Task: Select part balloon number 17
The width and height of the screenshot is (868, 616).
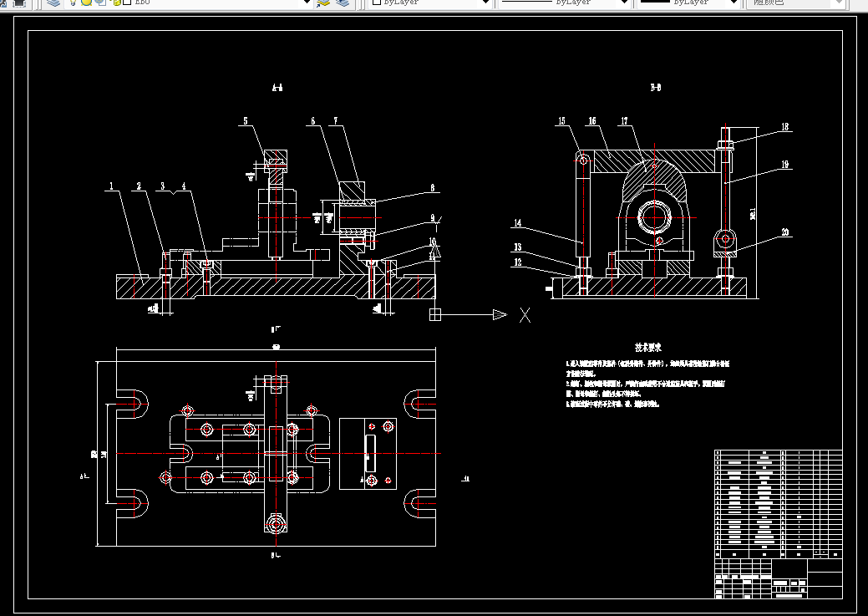Action: [624, 120]
